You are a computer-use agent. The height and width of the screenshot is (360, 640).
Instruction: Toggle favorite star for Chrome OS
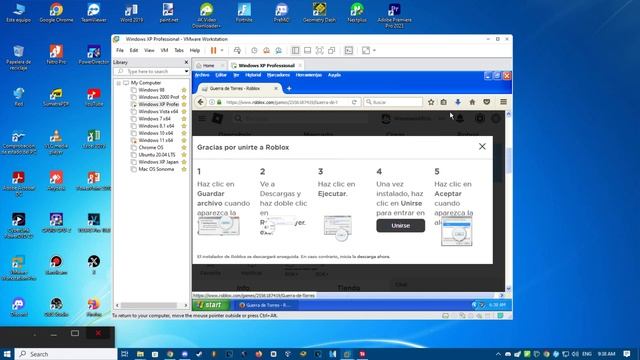(x=184, y=147)
